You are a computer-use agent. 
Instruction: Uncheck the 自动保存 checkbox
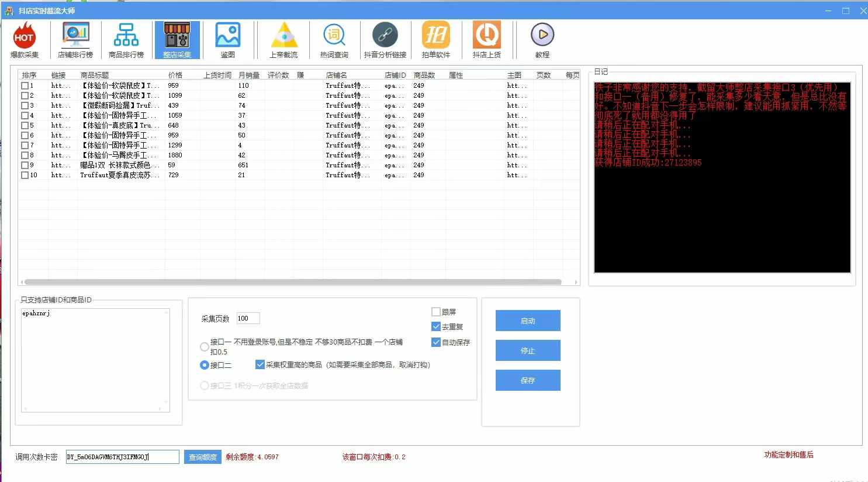pos(436,342)
